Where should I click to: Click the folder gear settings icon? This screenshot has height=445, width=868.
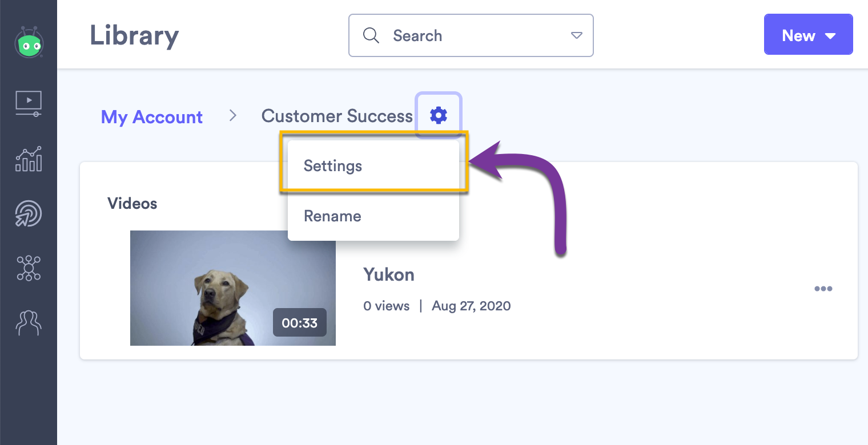click(438, 115)
